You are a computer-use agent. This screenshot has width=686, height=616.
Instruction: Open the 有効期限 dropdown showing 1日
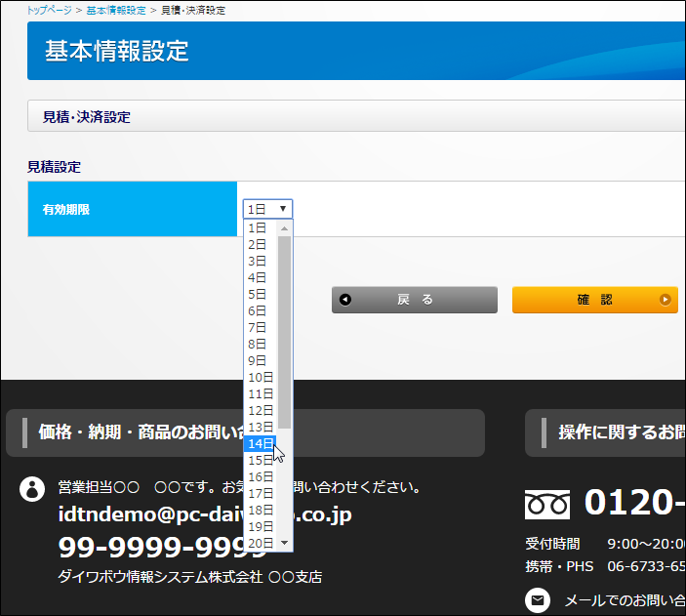[267, 209]
